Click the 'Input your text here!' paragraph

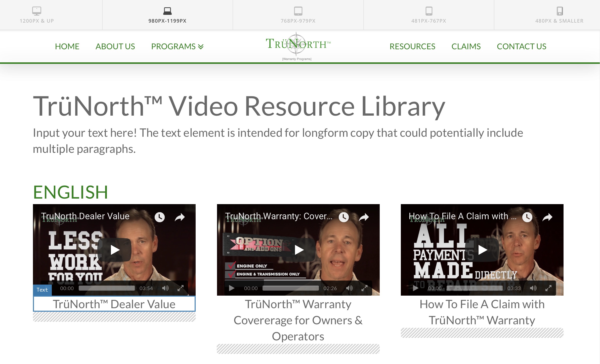pos(278,141)
